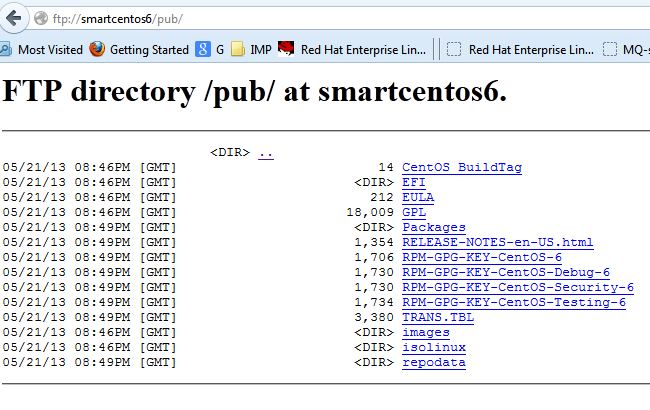Click the 1,354 size of RELEASE-NOTES

coord(374,242)
